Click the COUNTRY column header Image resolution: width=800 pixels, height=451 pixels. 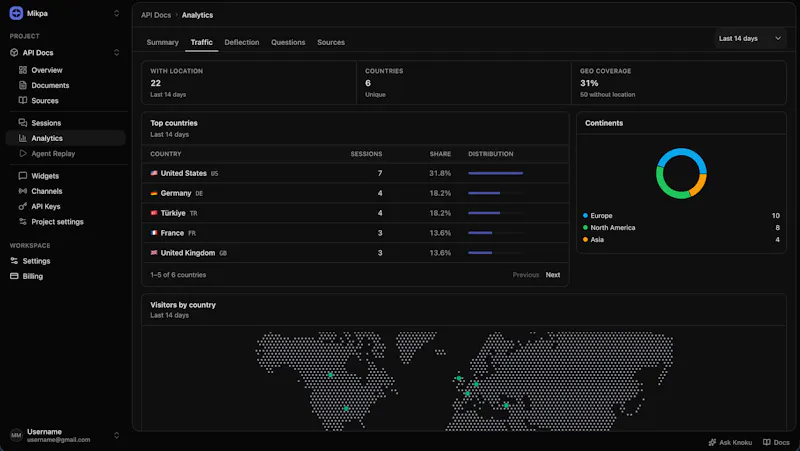[x=166, y=154]
